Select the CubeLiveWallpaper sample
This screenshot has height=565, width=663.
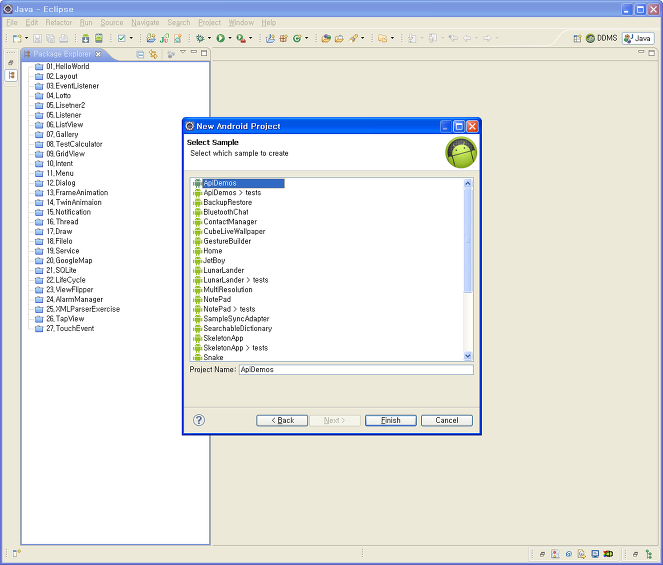click(234, 231)
